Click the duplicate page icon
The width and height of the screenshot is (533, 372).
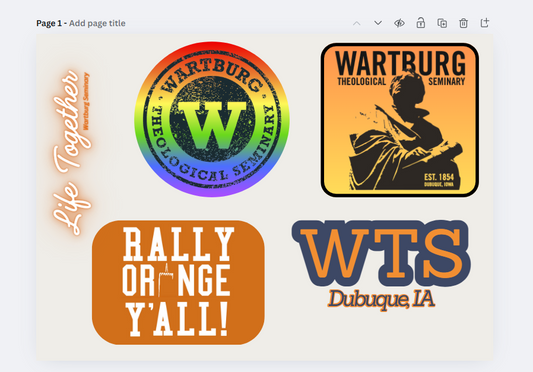click(x=442, y=23)
